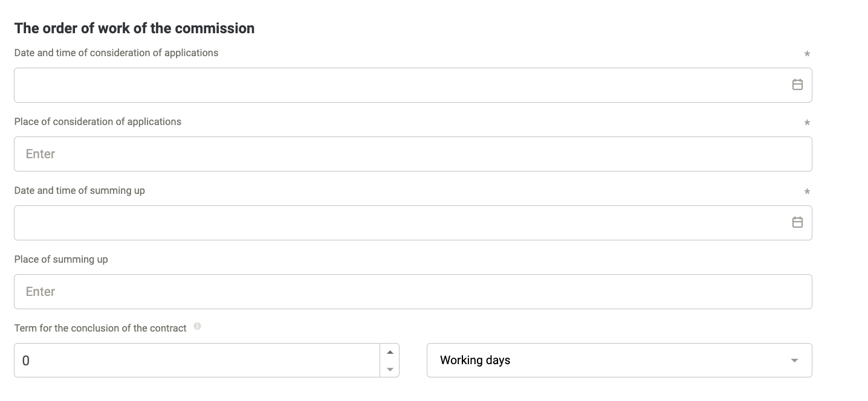Click the Place of summing up input
Viewport: 868px width, 401px height.
pos(413,292)
